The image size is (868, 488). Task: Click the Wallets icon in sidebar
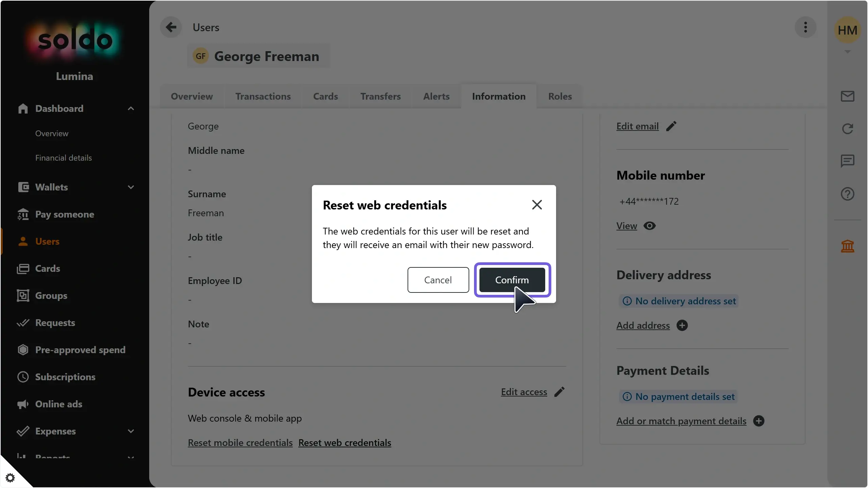pyautogui.click(x=23, y=187)
